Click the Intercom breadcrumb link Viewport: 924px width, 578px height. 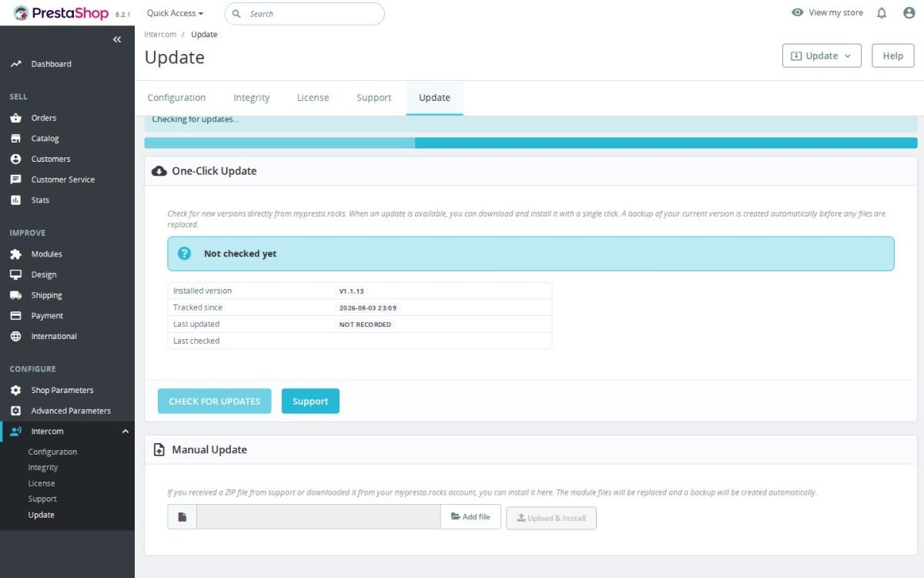[160, 35]
